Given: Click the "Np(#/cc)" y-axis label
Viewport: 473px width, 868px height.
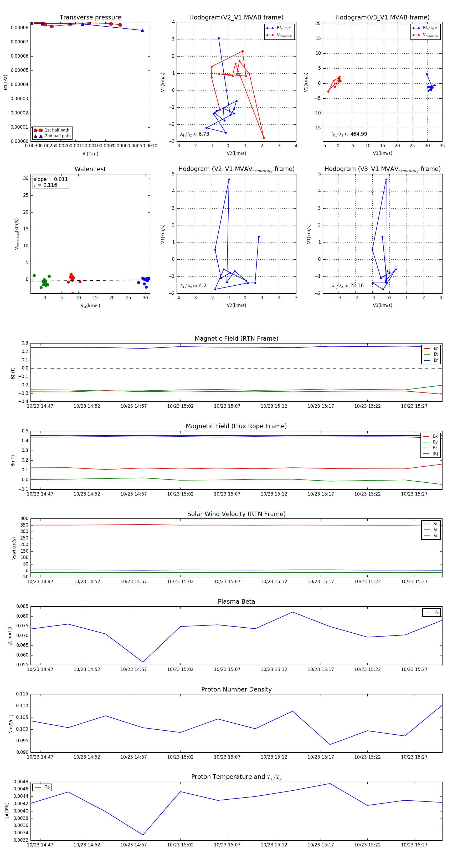Looking at the screenshot, I should (11, 724).
